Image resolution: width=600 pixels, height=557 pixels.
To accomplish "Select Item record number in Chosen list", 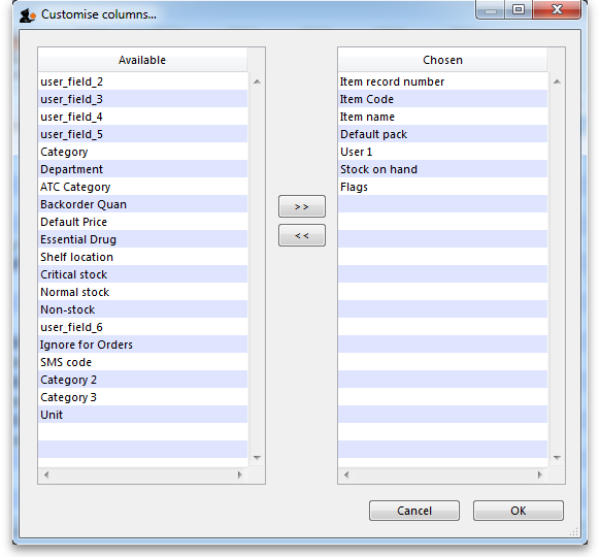I will coord(392,82).
